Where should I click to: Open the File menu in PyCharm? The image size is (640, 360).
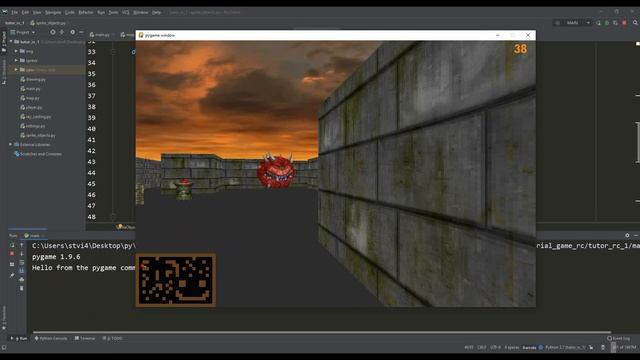tap(15, 13)
